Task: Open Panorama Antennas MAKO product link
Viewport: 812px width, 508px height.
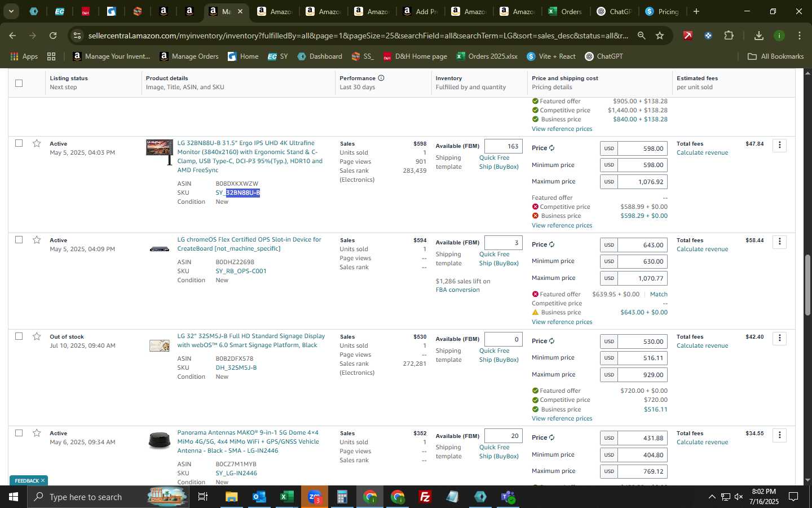Action: [248, 441]
